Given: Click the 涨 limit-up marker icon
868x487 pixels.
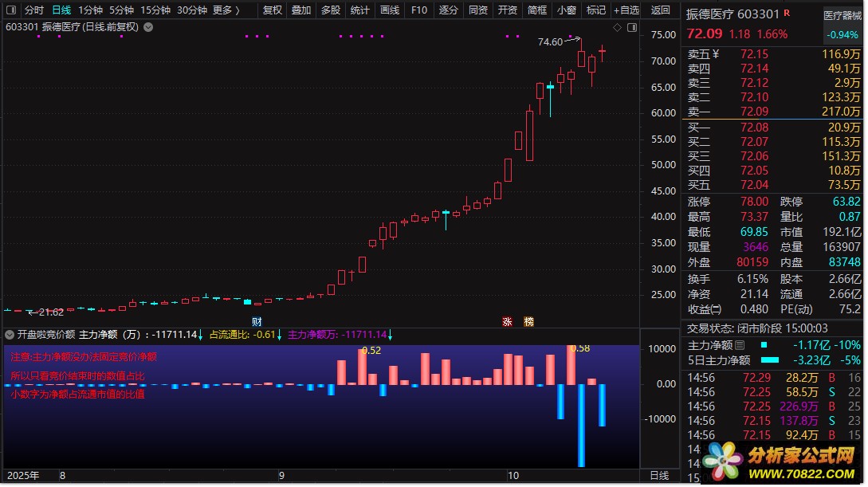Looking at the screenshot, I should (507, 321).
